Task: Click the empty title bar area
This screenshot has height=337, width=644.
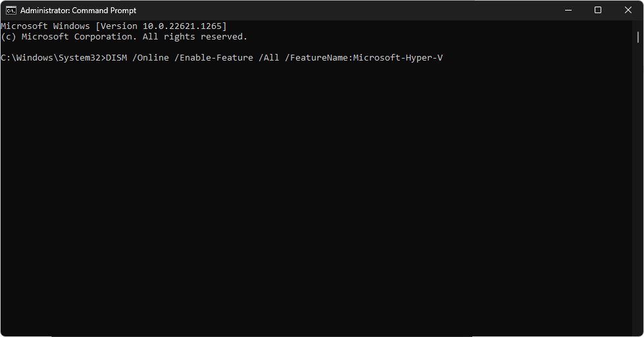Action: click(x=342, y=11)
